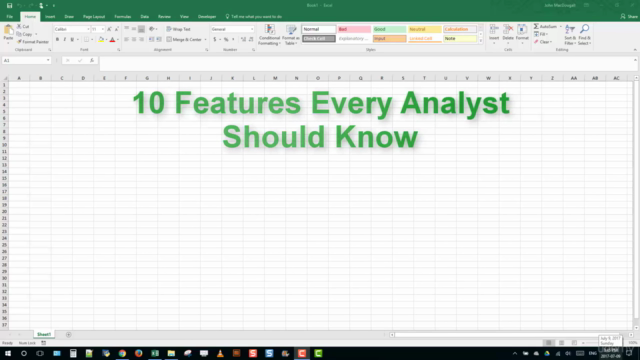Viewport: 640px width, 360px height.
Task: Click Tell me what you want to do
Action: click(253, 17)
